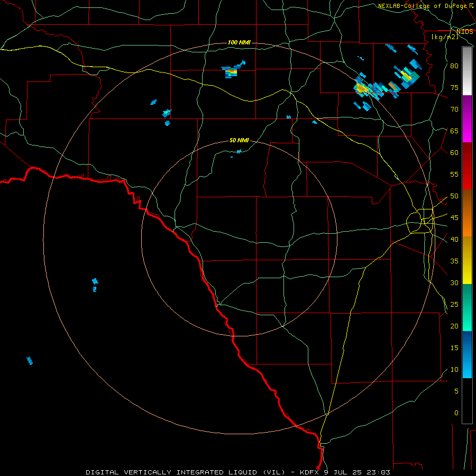Click the Digital Vertically Integrated Liquid caption
The height and width of the screenshot is (476, 476).
[x=185, y=472]
